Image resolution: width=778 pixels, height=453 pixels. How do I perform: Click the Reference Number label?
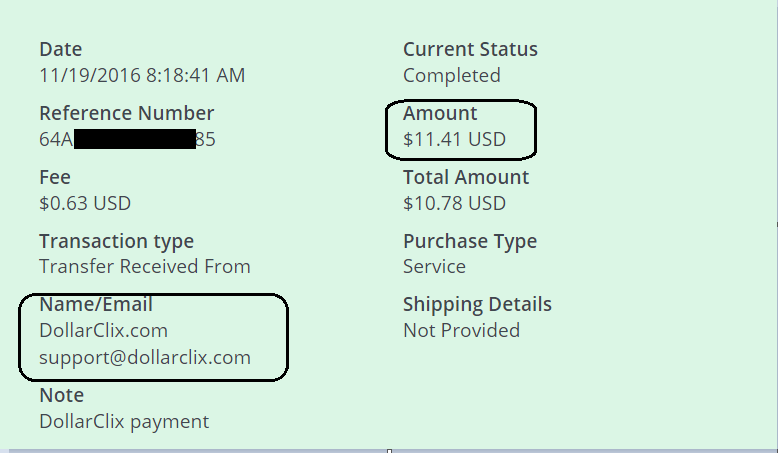pos(127,114)
